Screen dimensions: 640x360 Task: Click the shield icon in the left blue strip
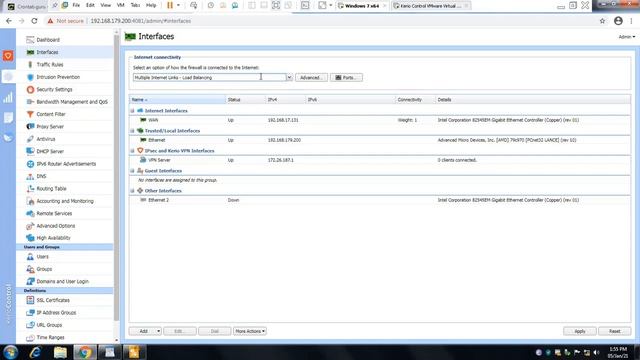coord(8,56)
